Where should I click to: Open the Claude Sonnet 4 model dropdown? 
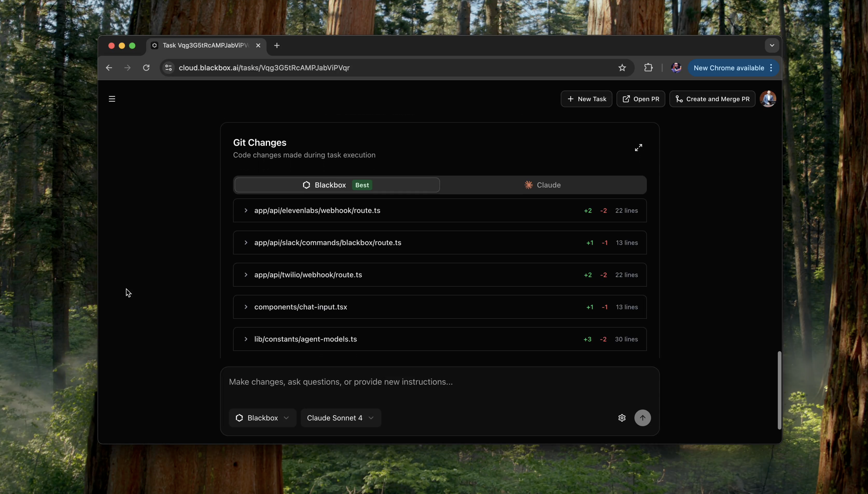click(340, 418)
